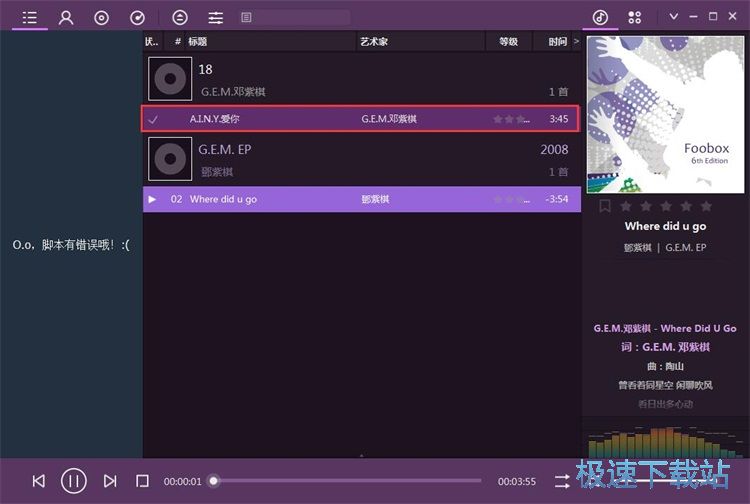750x504 pixels.
Task: Toggle the bookmark icon under album art
Action: coord(605,206)
